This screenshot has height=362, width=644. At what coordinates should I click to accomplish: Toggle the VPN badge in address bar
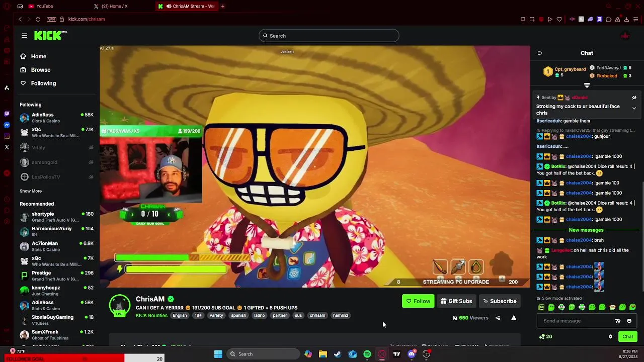(x=51, y=19)
